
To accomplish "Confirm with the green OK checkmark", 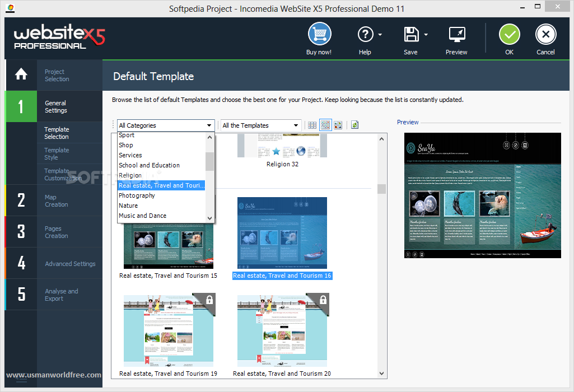I will 509,34.
